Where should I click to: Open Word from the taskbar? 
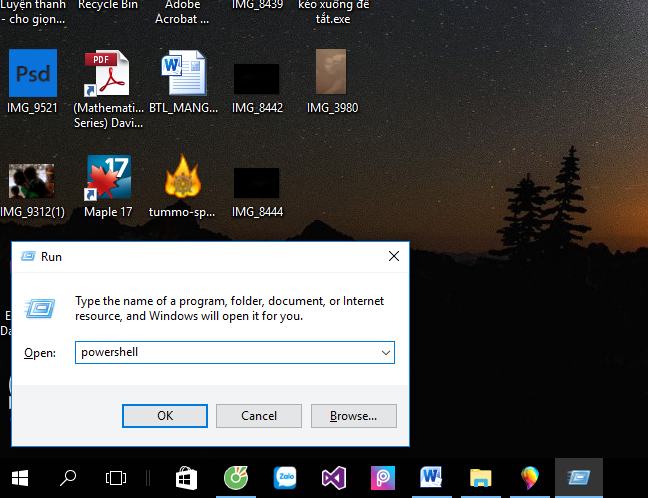[x=431, y=478]
